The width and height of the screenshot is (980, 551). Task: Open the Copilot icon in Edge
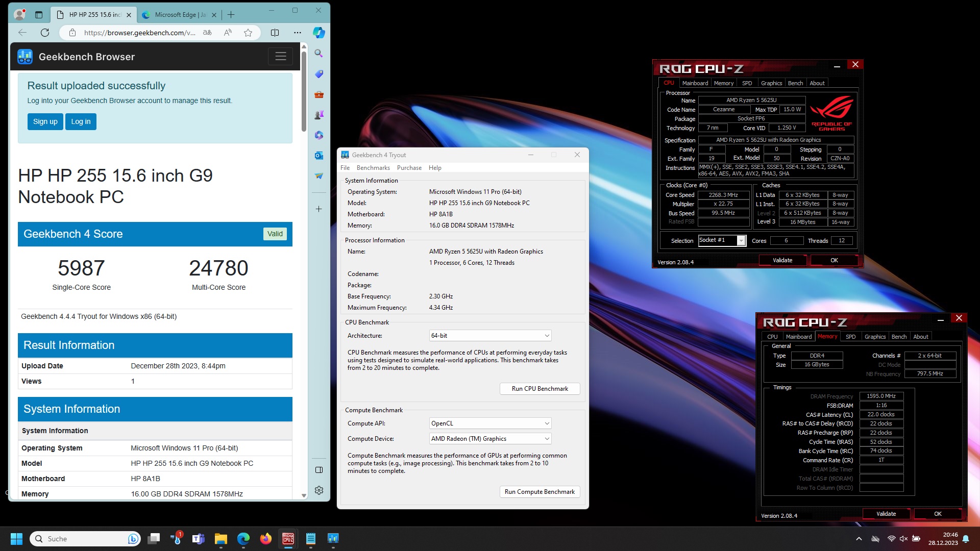[319, 33]
